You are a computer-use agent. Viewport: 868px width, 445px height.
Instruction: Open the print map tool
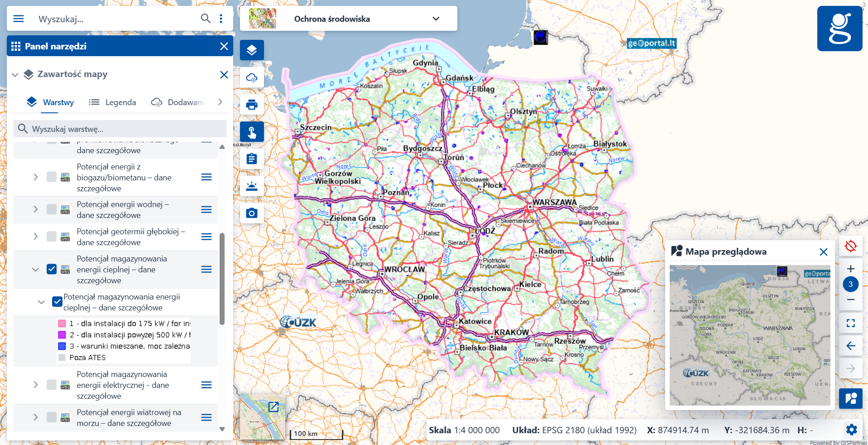pos(252,105)
